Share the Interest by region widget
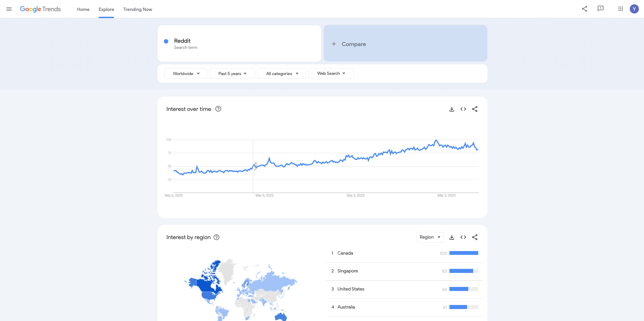Image resolution: width=644 pixels, height=321 pixels. 475,237
